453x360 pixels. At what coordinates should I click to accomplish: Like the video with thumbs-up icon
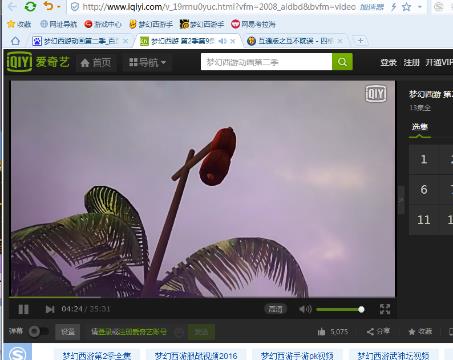point(321,332)
